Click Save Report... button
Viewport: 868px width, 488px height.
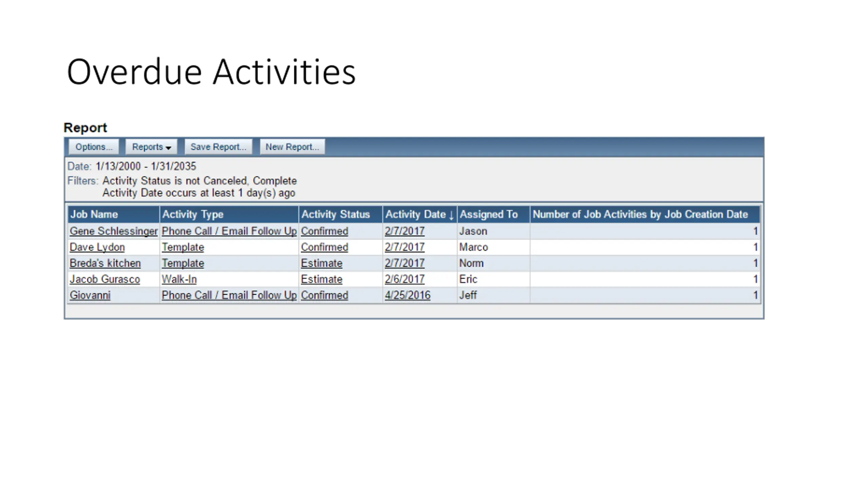coord(218,147)
